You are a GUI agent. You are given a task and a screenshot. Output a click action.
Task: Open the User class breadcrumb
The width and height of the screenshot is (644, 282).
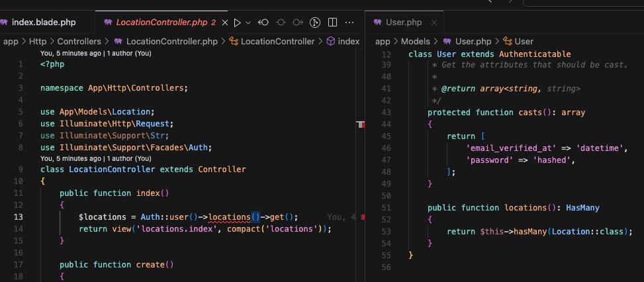tap(524, 42)
